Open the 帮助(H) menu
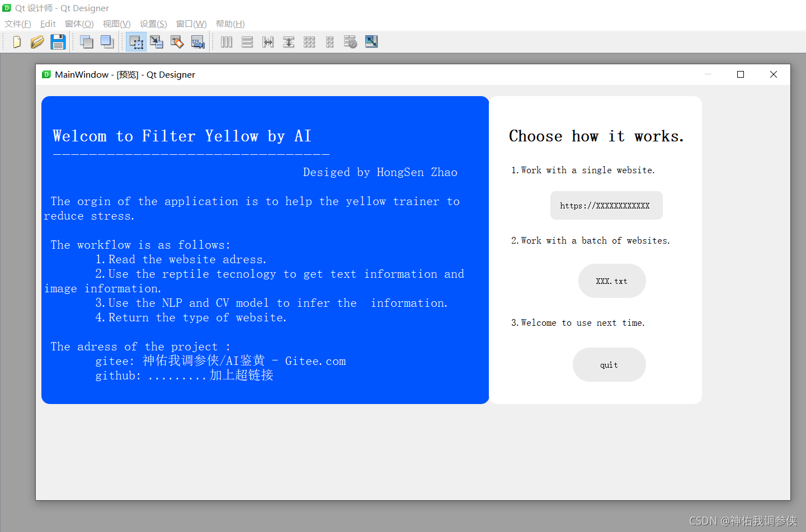Viewport: 806px width, 532px height. [230, 24]
